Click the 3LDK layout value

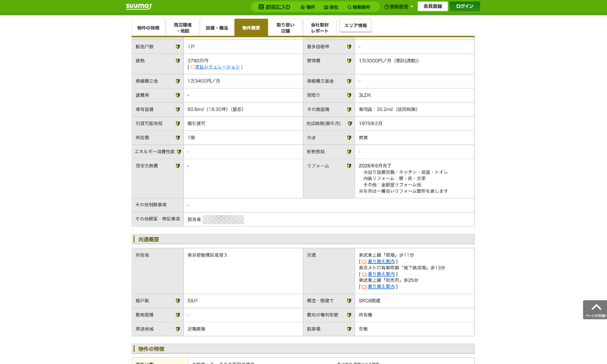[365, 95]
